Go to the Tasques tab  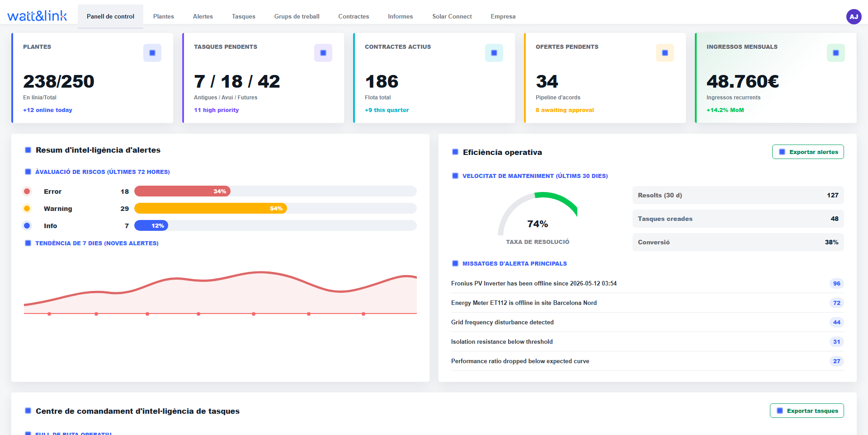pos(244,16)
